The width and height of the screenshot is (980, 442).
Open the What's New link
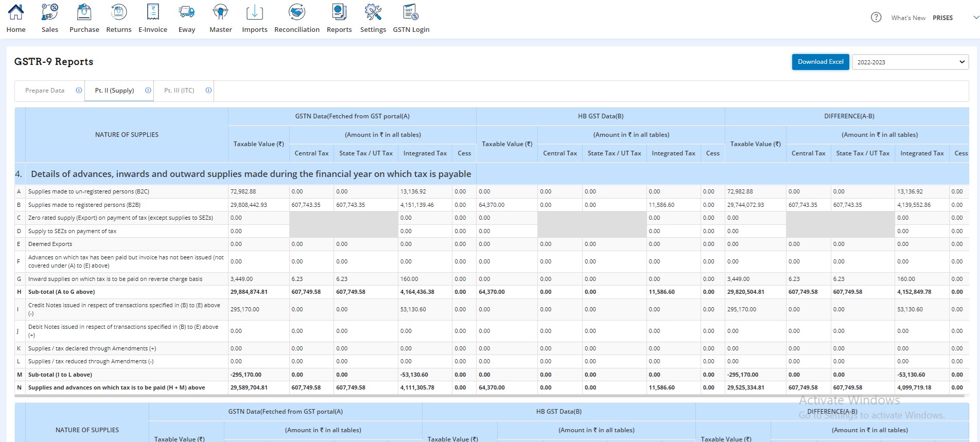pos(908,18)
